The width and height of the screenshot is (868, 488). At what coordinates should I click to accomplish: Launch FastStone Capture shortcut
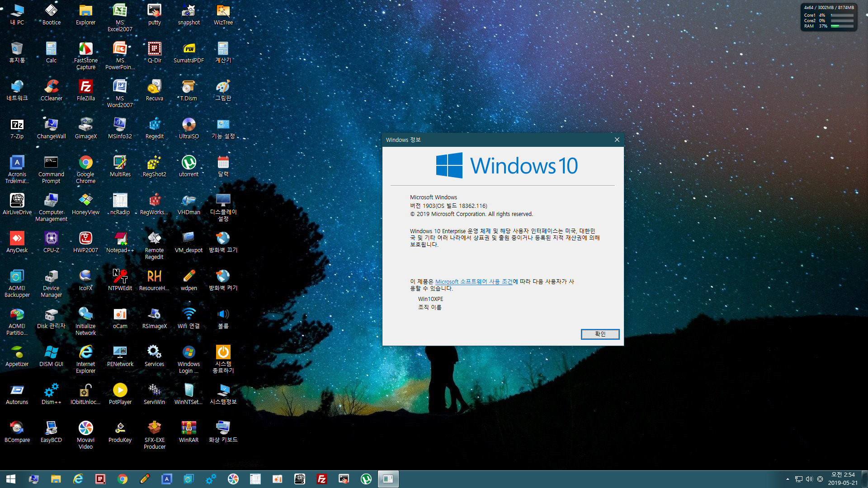point(85,56)
